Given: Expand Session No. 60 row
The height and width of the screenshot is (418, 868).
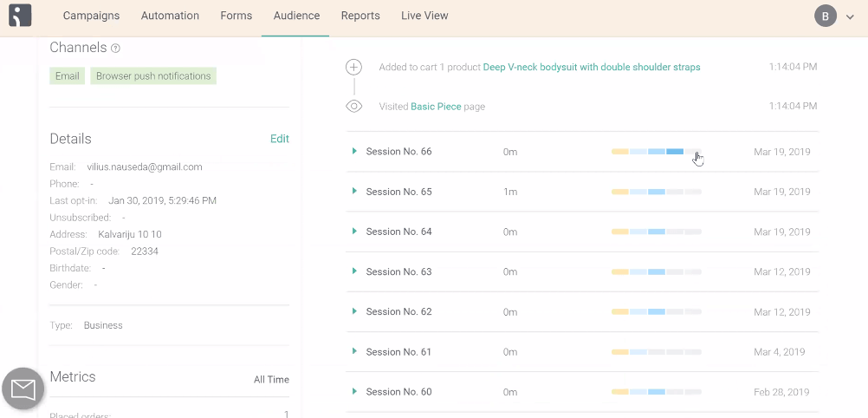Looking at the screenshot, I should point(354,392).
